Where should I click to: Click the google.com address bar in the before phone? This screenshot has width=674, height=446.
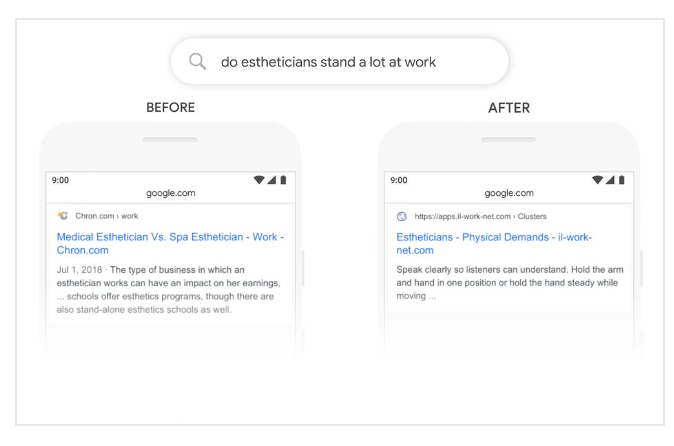(x=171, y=193)
